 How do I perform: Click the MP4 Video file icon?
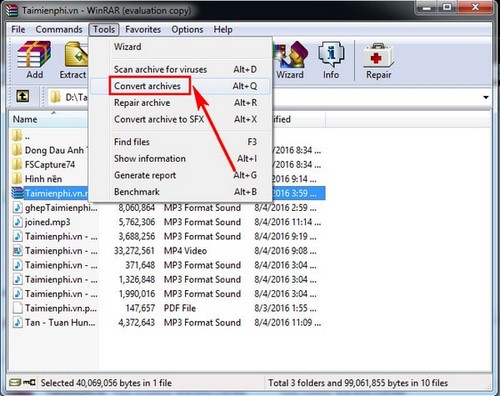(17, 250)
